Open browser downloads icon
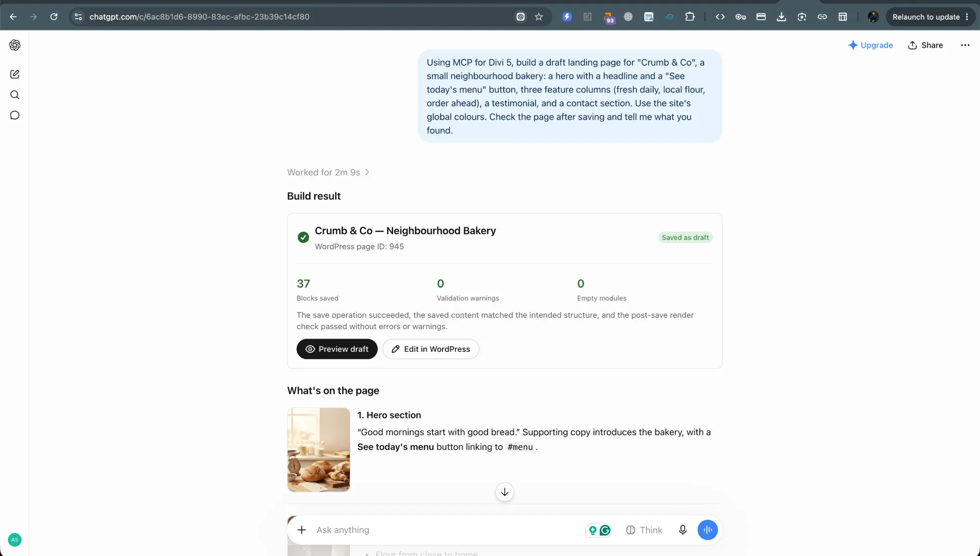 782,17
